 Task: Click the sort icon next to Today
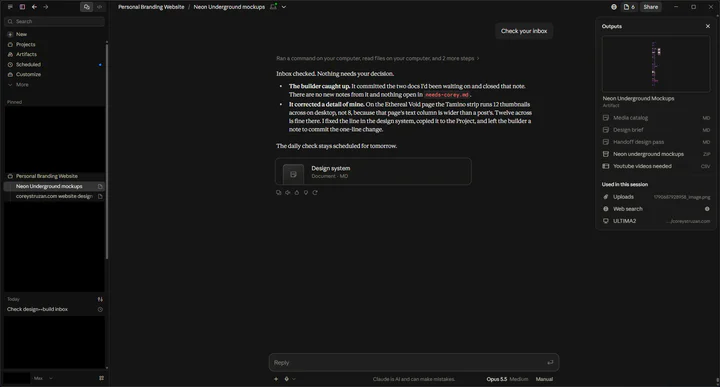click(x=100, y=299)
